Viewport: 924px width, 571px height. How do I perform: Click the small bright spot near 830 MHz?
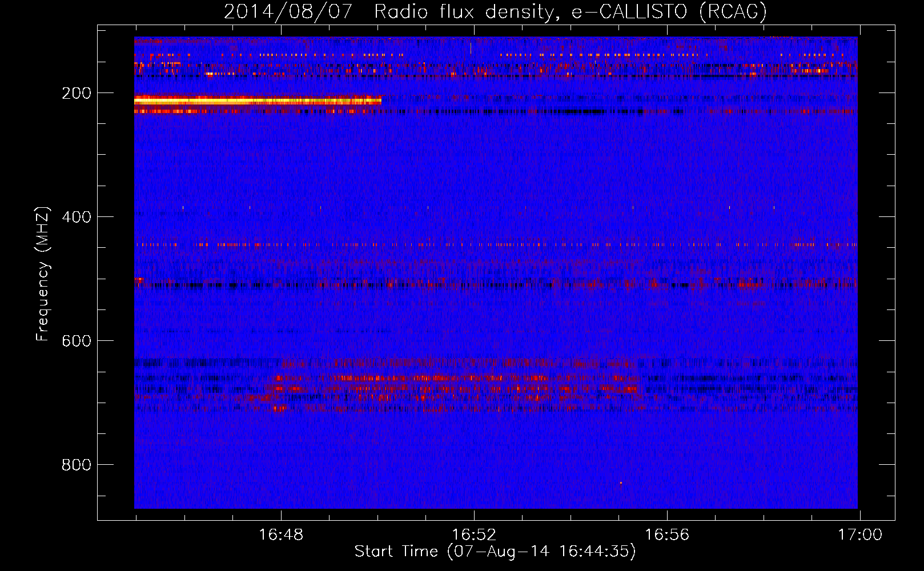[x=621, y=482]
